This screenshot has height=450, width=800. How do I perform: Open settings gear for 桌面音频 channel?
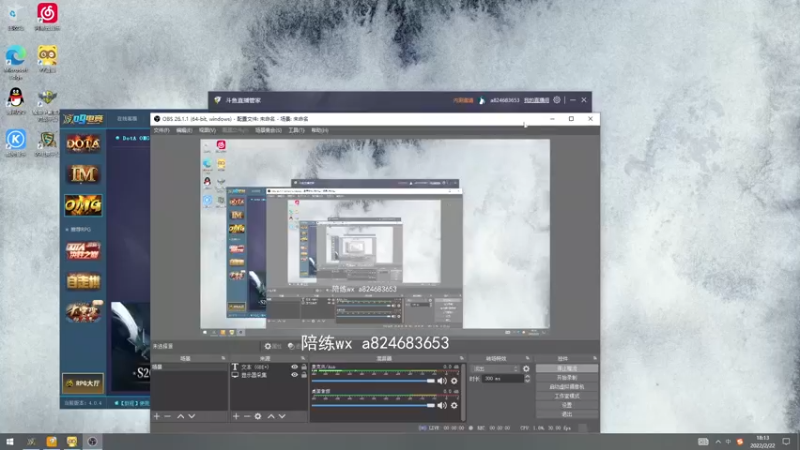tap(454, 405)
